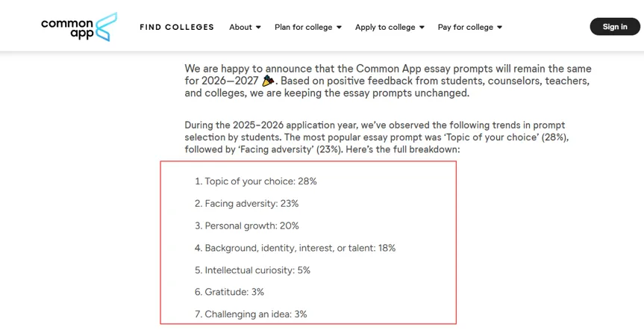Open the Plan for college menu
This screenshot has height=330, width=644.
click(x=308, y=27)
